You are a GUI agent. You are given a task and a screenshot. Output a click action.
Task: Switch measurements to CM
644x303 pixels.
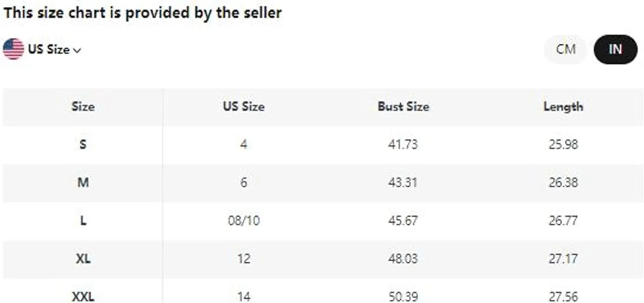tap(565, 49)
